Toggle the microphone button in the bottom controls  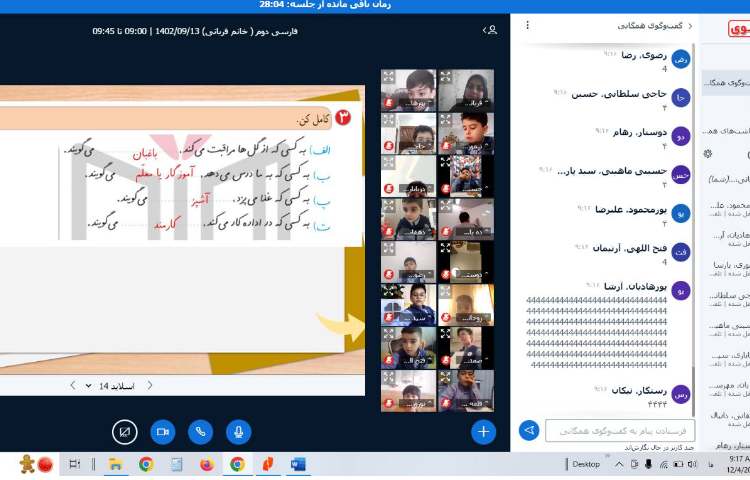238,431
